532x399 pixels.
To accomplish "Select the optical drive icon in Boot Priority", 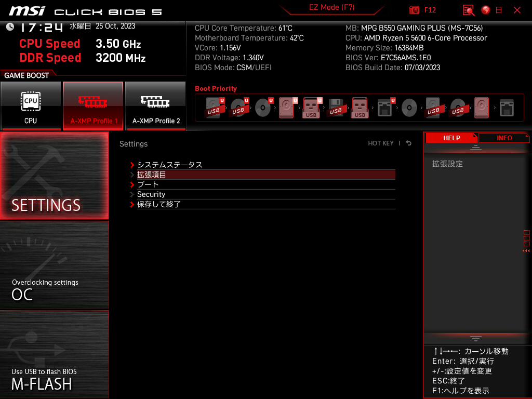I will (x=263, y=108).
